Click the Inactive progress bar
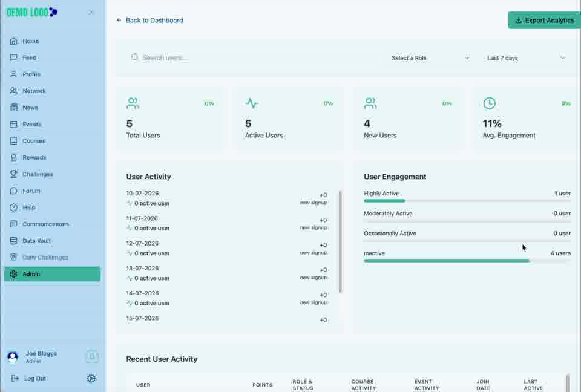Image resolution: width=581 pixels, height=392 pixels. click(467, 261)
